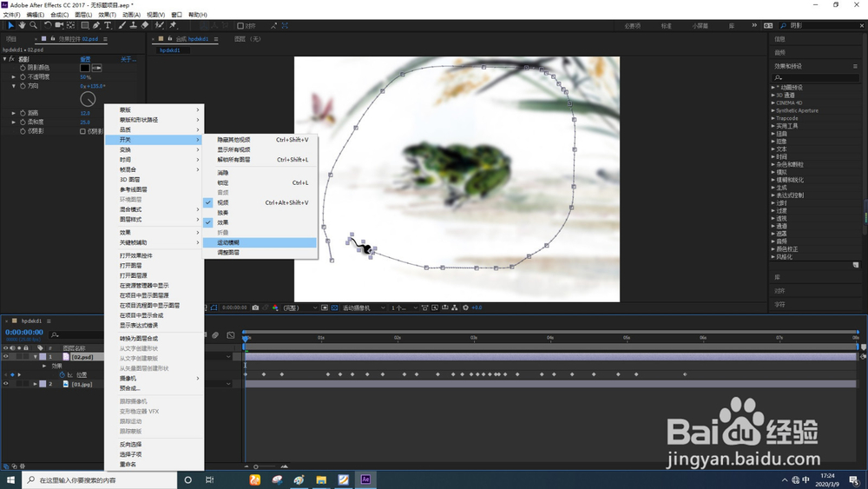Click the position property stopwatch in timeline
The width and height of the screenshot is (868, 489).
tap(62, 375)
